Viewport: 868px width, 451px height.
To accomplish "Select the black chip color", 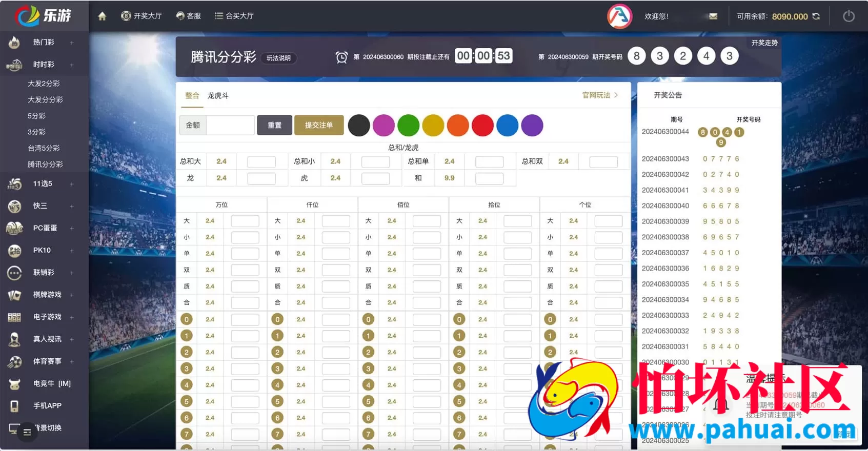I will [x=359, y=126].
